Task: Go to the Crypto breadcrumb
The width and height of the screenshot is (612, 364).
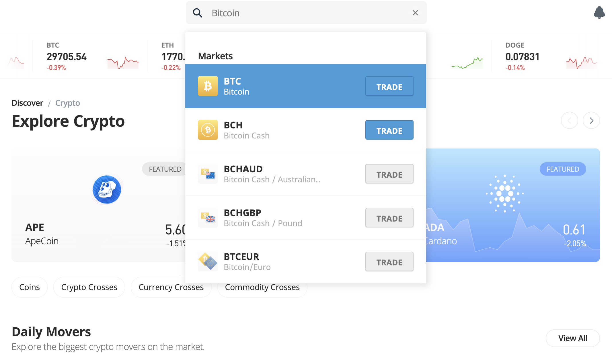Action: (68, 103)
